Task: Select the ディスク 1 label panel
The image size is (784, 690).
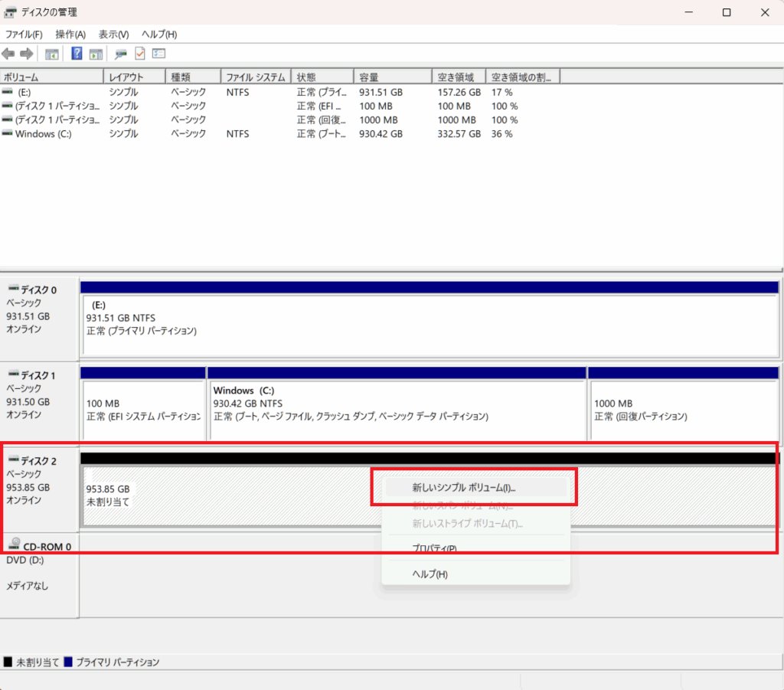Action: tap(40, 404)
